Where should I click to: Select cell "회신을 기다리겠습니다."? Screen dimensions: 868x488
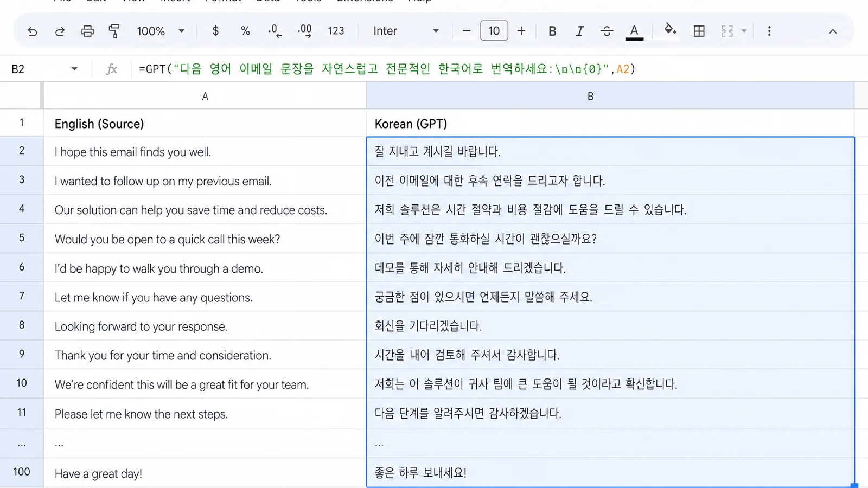(x=610, y=326)
